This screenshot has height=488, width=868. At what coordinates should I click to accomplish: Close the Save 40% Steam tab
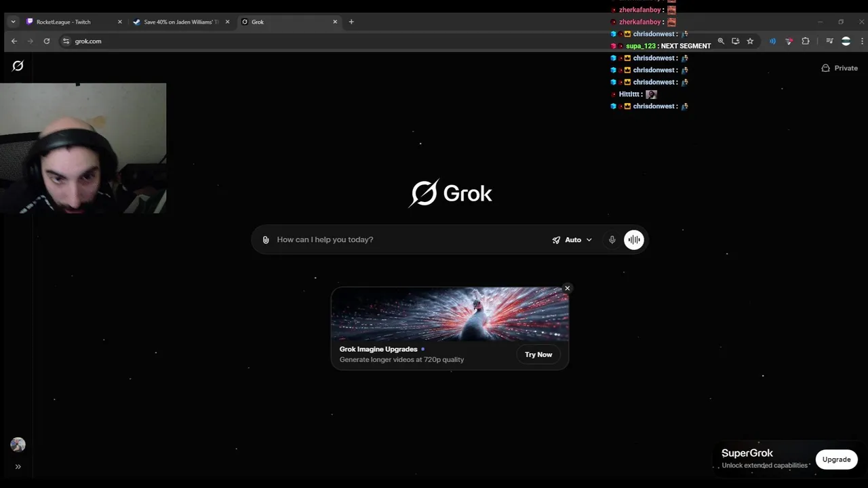(x=227, y=22)
